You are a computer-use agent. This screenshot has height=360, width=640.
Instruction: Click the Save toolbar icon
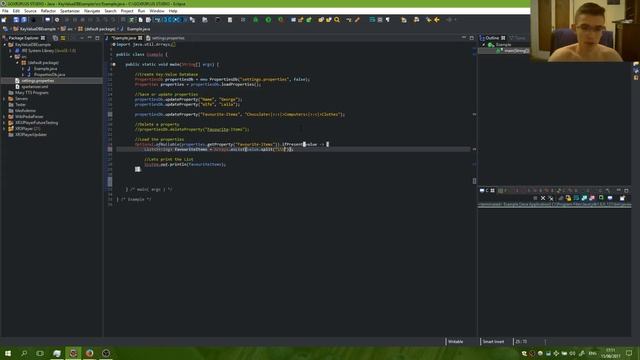(x=16, y=20)
